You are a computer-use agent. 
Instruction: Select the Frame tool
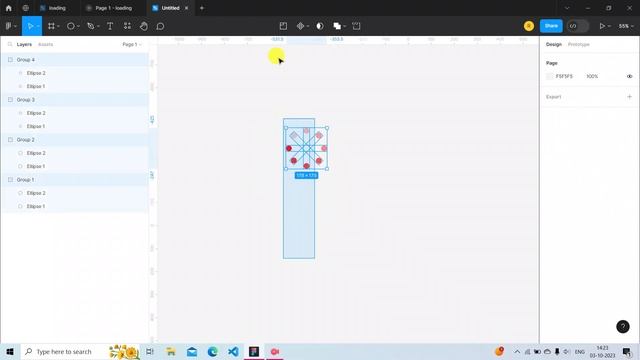[51, 26]
